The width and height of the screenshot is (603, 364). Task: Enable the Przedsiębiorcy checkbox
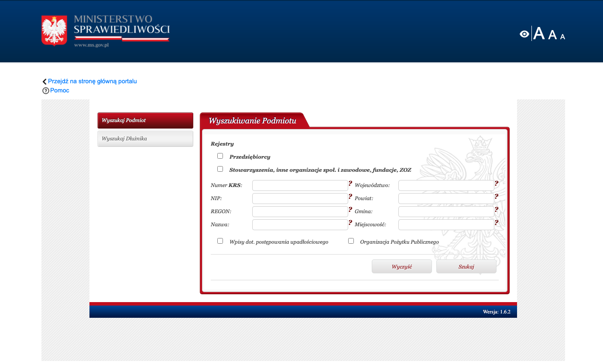(x=220, y=156)
